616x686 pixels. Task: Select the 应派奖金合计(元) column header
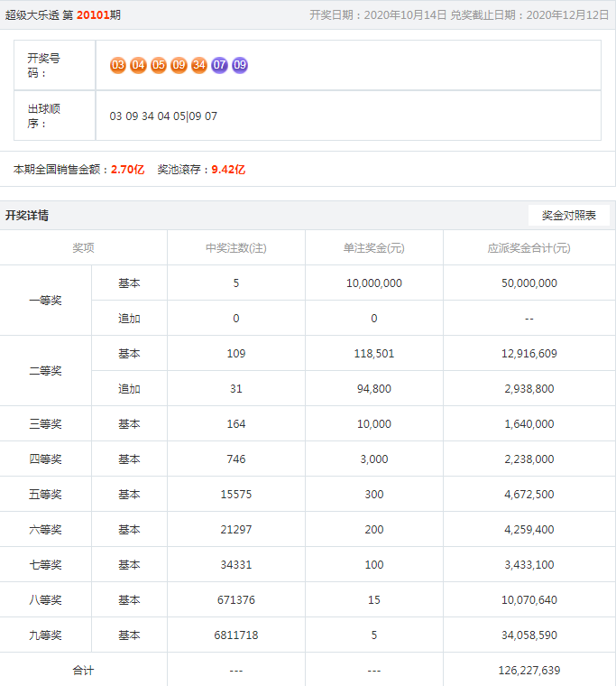tap(529, 248)
